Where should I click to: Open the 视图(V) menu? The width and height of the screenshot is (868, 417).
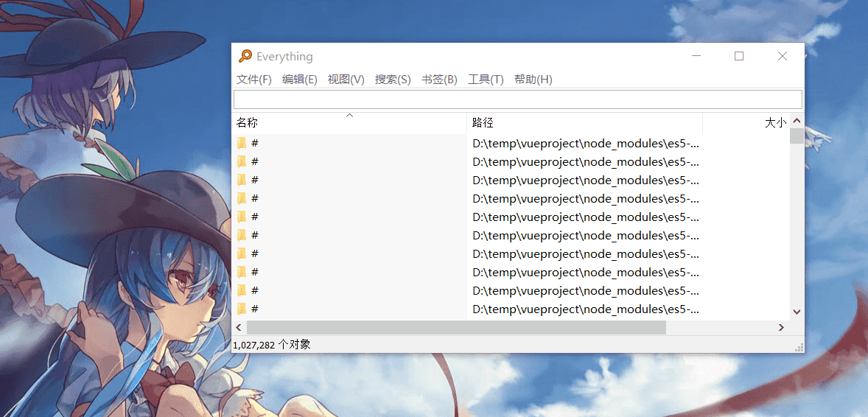(346, 80)
